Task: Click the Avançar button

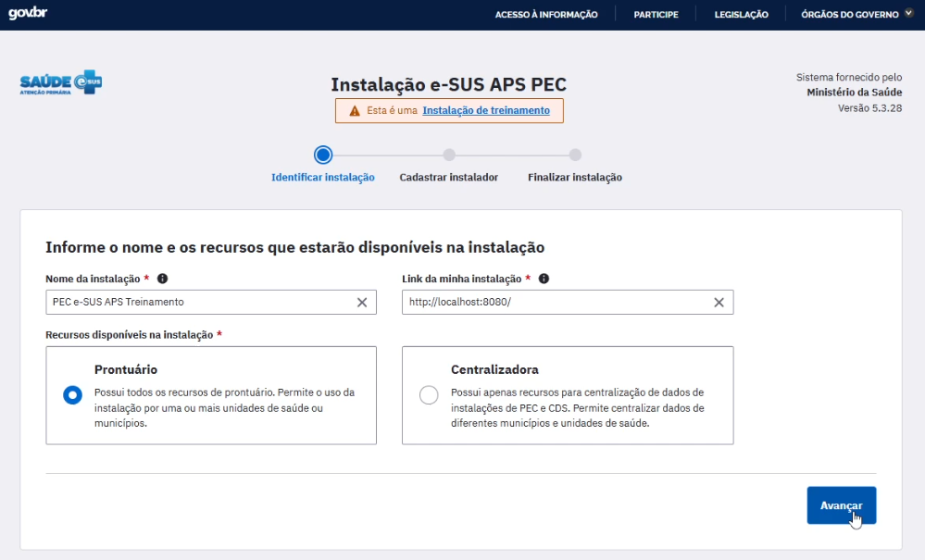Action: 842,505
